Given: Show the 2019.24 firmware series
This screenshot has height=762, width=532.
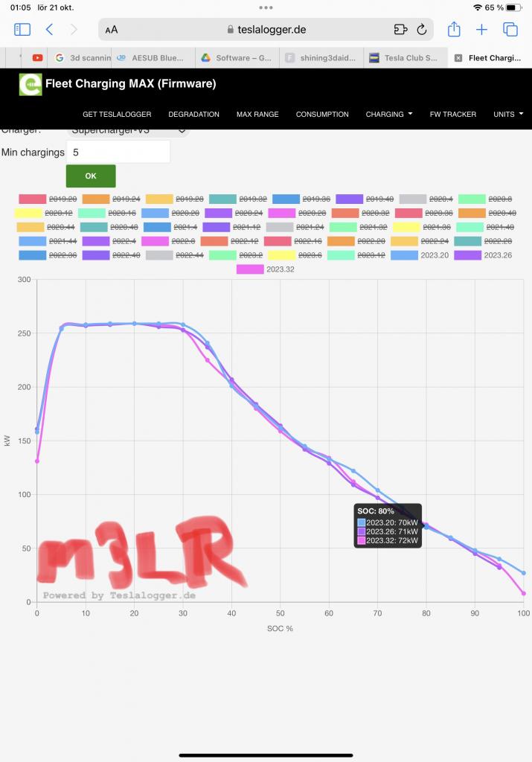Looking at the screenshot, I should (x=112, y=199).
